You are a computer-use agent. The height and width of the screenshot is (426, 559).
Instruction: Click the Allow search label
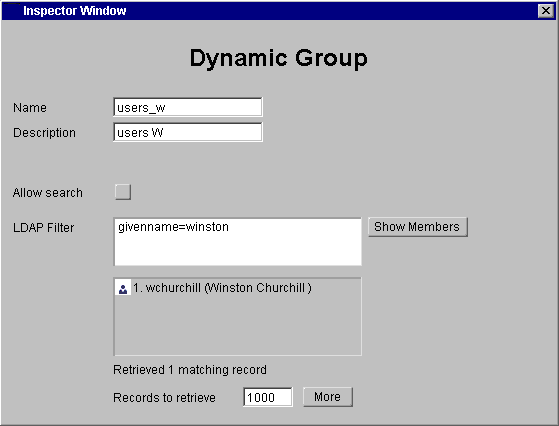(47, 193)
